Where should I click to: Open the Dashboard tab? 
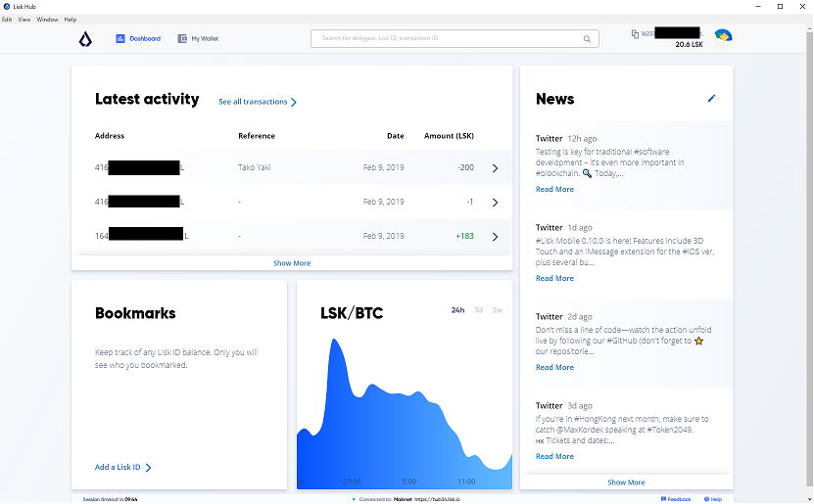(138, 39)
